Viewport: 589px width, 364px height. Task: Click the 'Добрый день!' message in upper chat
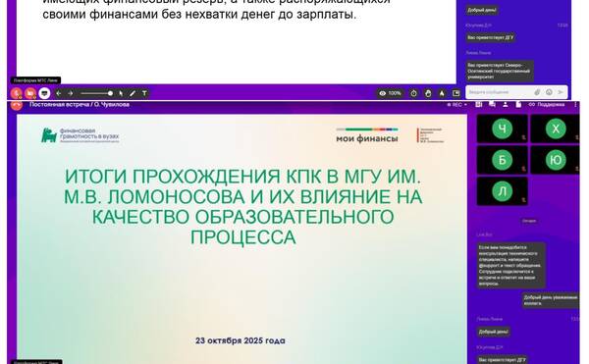[x=482, y=10]
